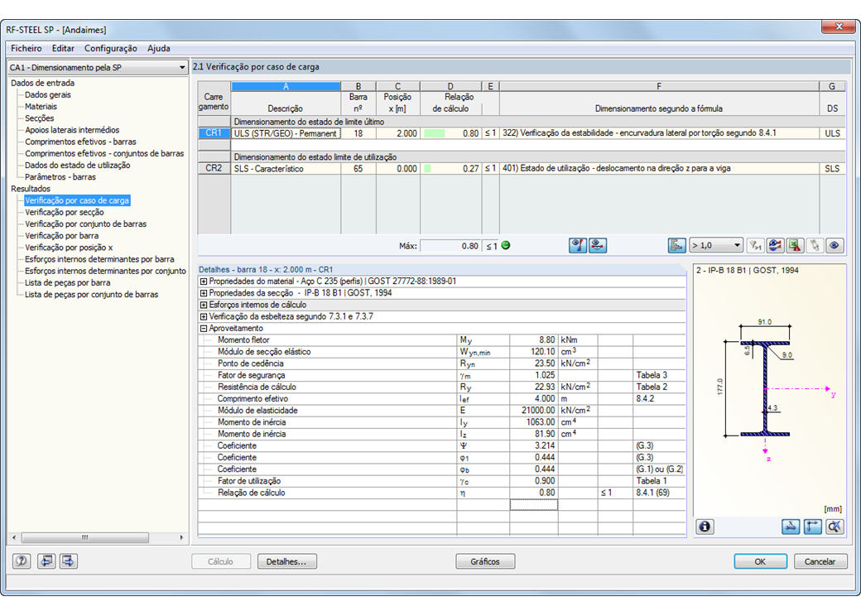861x616 pixels.
Task: Select the CR2 row header
Action: pyautogui.click(x=214, y=169)
